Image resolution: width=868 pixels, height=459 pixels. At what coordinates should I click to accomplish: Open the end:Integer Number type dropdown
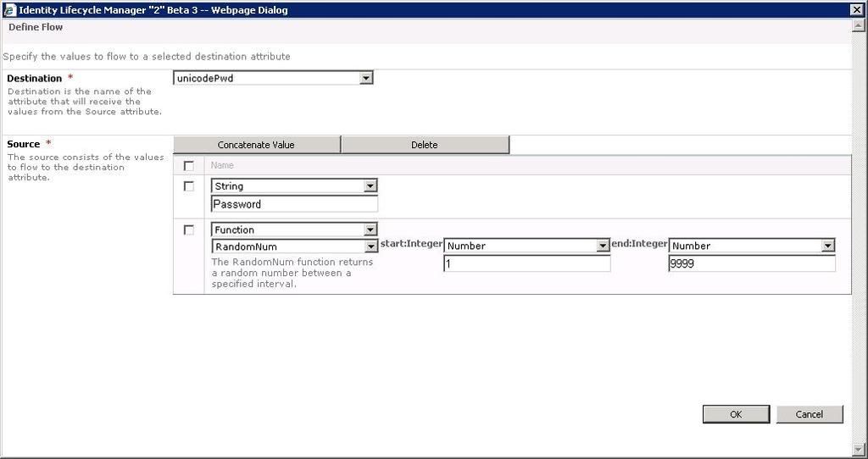[x=751, y=246]
